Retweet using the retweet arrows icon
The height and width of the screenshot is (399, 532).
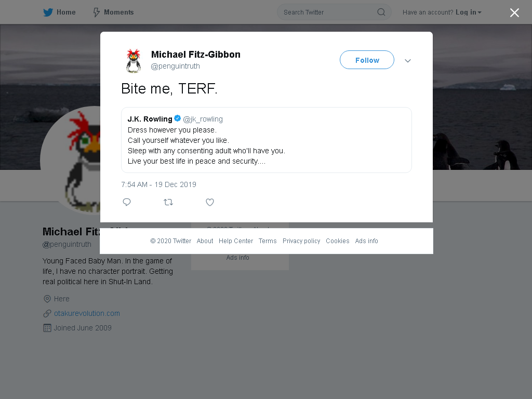pyautogui.click(x=168, y=202)
